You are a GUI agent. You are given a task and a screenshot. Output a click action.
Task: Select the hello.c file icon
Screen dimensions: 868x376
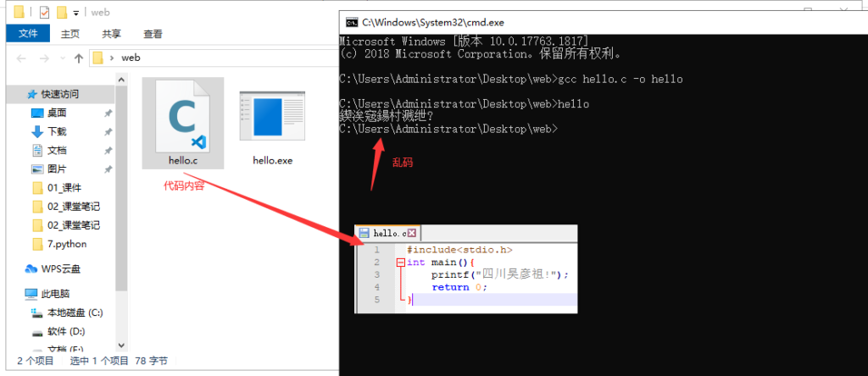pos(183,120)
